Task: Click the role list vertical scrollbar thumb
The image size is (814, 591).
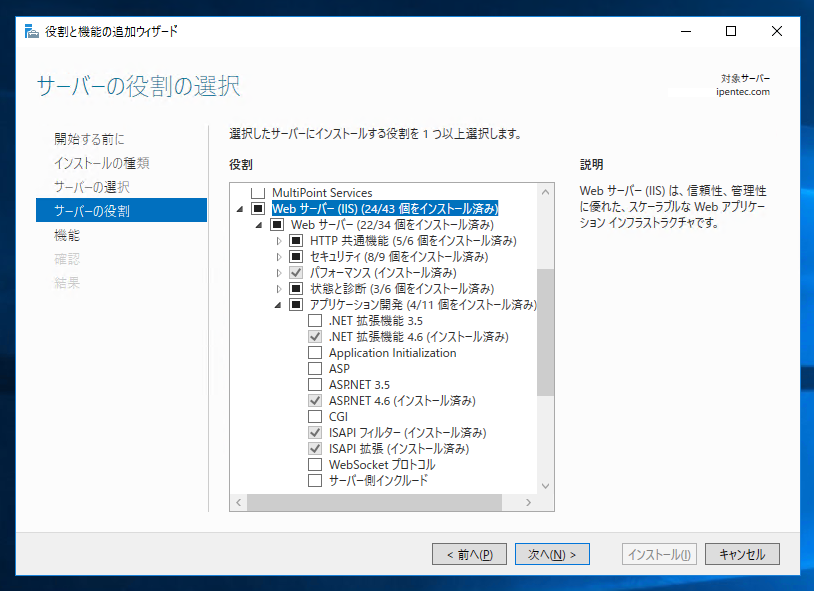Action: [x=545, y=332]
